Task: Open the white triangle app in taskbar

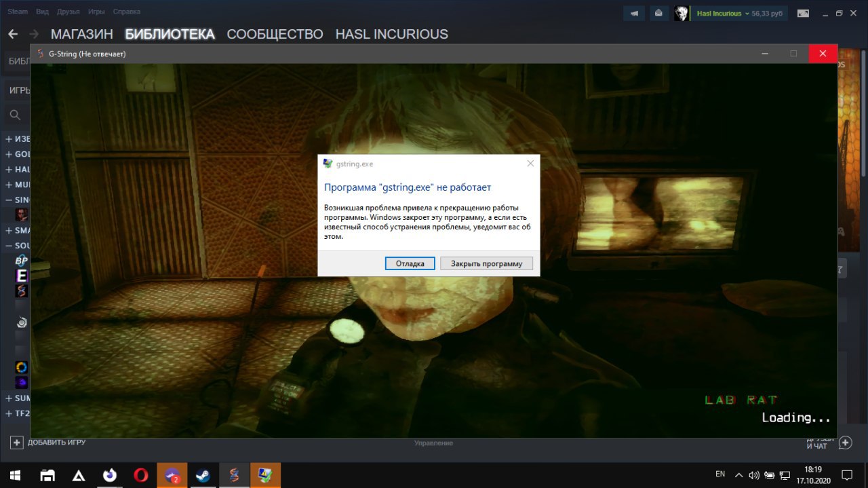Action: point(79,475)
